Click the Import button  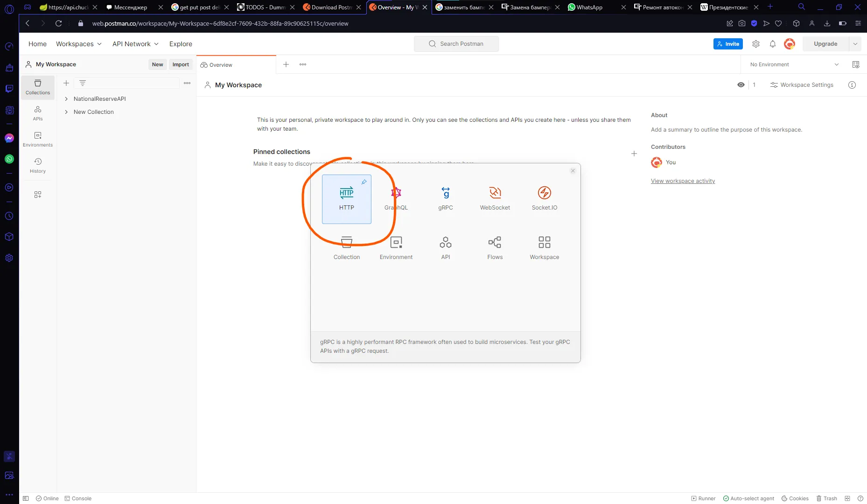pos(181,64)
